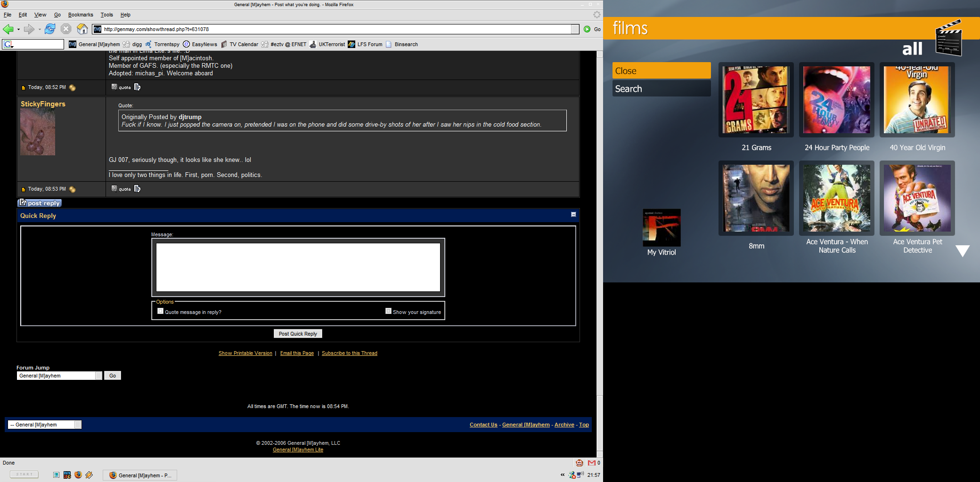Click the multi-quote icon on the 08:53 PM post
This screenshot has width=980, height=482.
pyautogui.click(x=138, y=189)
